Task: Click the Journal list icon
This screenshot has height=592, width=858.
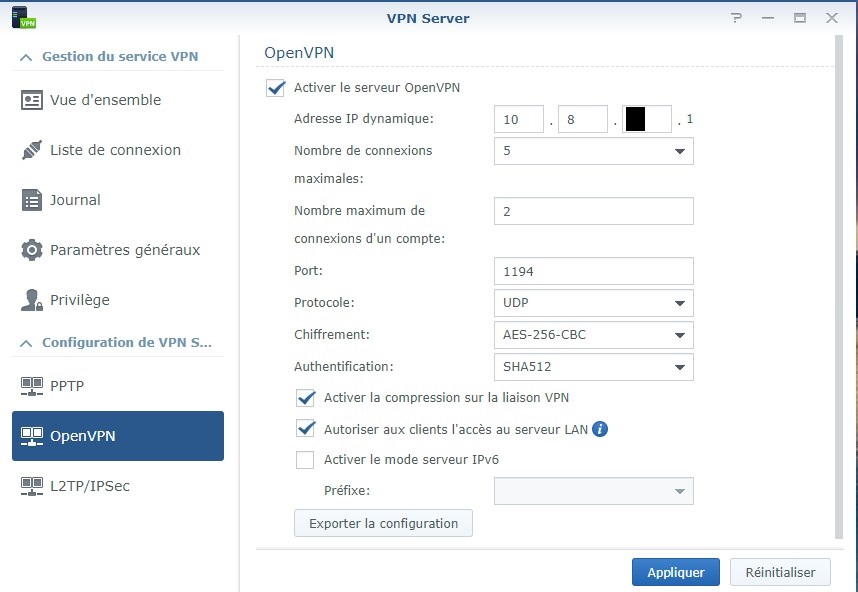Action: (x=32, y=200)
